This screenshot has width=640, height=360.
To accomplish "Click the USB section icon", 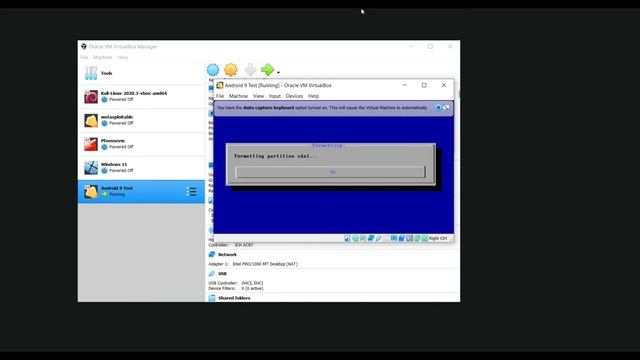I will 212,274.
